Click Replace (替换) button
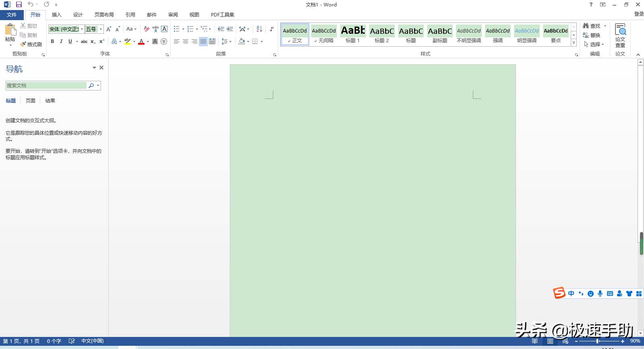The image size is (644, 349). pos(592,35)
